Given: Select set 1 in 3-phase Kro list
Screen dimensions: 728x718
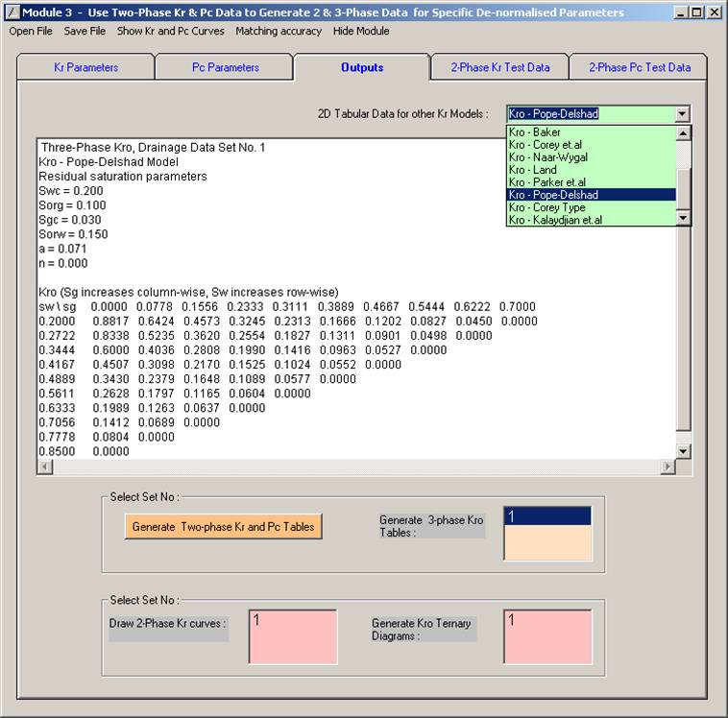Looking at the screenshot, I should (547, 517).
